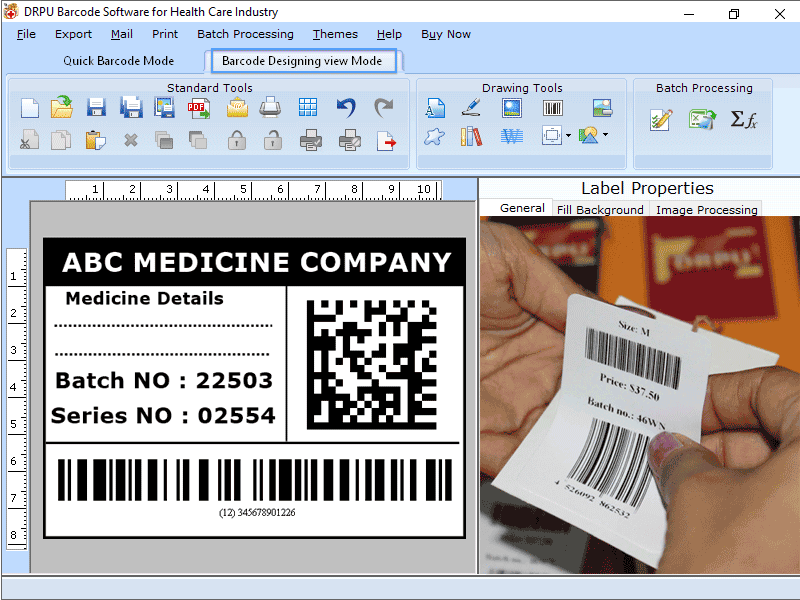Open the Buy Now menu
The image size is (800, 600).
pyautogui.click(x=446, y=34)
